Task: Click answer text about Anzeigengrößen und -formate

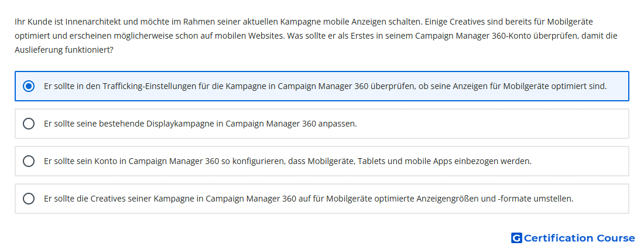Action: point(309,199)
